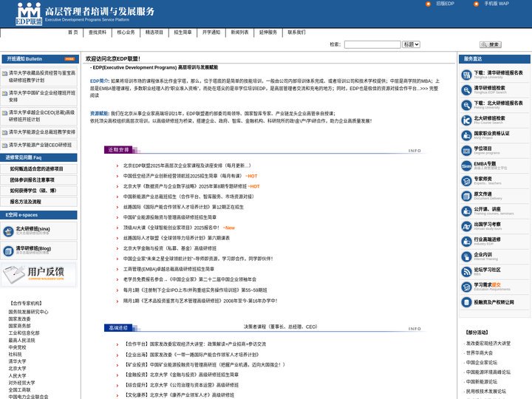The height and width of the screenshot is (399, 532).
Task: Click the 北大研修班(sina) icon in E空间
Action: click(x=8, y=231)
